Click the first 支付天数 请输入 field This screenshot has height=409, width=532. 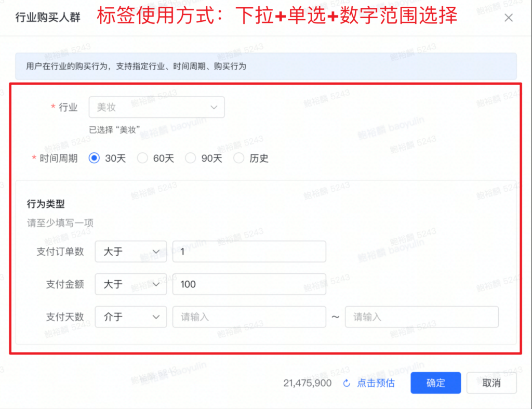pyautogui.click(x=249, y=317)
